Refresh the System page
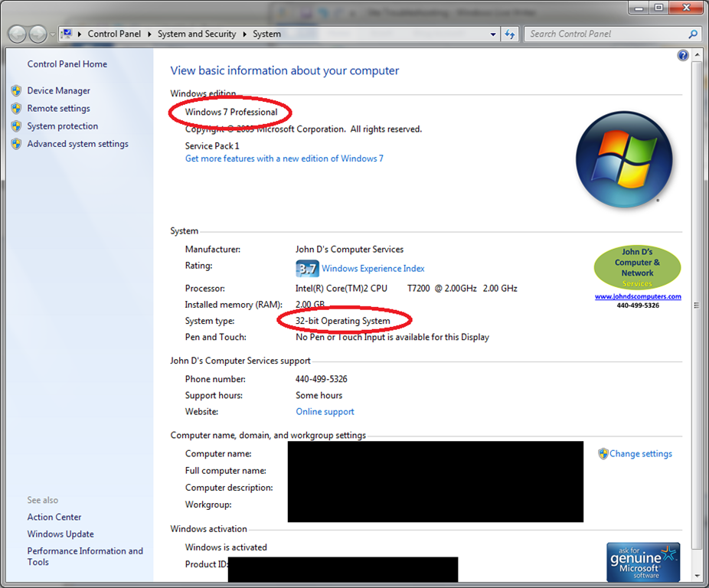709x588 pixels. (x=510, y=34)
